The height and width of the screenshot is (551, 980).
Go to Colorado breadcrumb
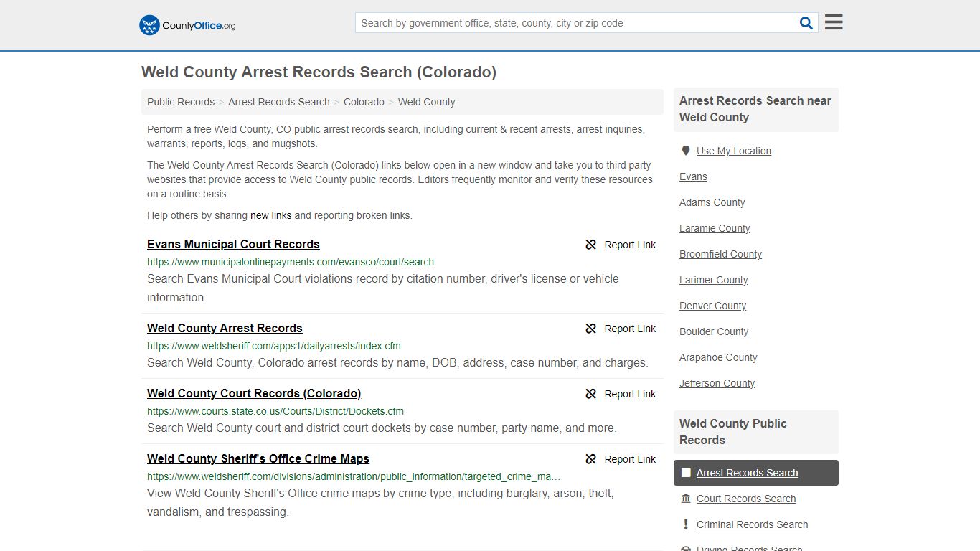point(364,102)
